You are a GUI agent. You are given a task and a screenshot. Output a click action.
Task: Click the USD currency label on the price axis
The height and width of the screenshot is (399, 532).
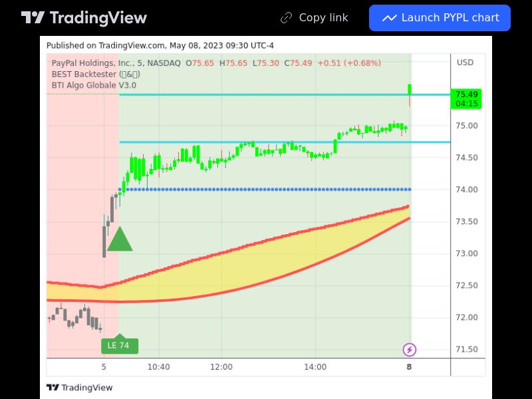[x=465, y=63]
